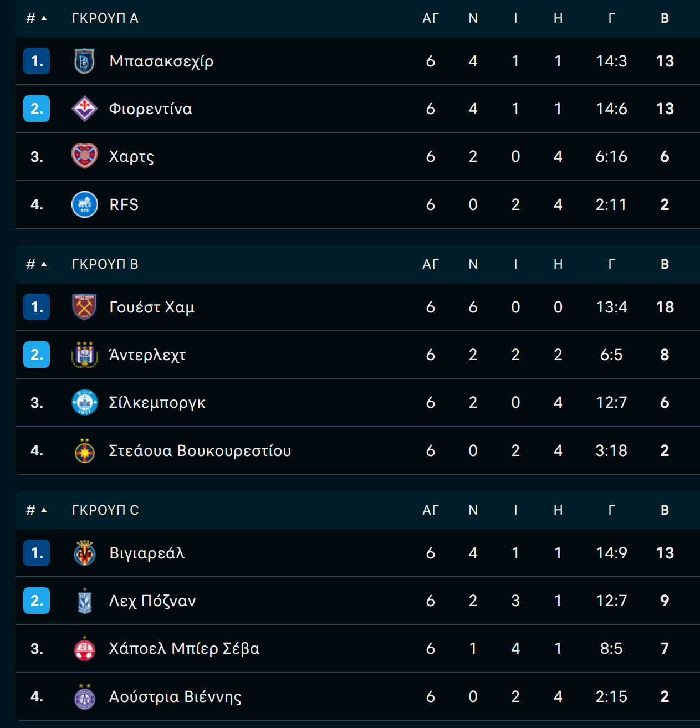The height and width of the screenshot is (728, 700).
Task: Select Φιορεντίνα second-place rank badge
Action: (x=37, y=109)
